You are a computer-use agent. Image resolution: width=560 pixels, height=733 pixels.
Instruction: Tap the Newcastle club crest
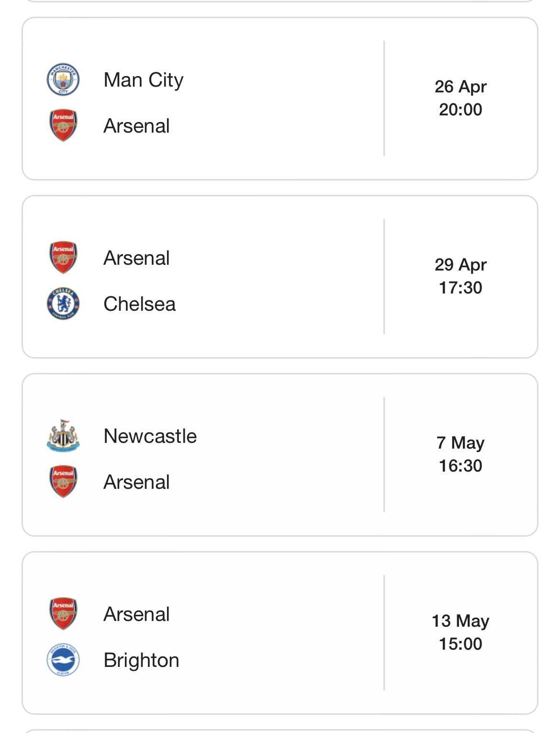(x=63, y=436)
